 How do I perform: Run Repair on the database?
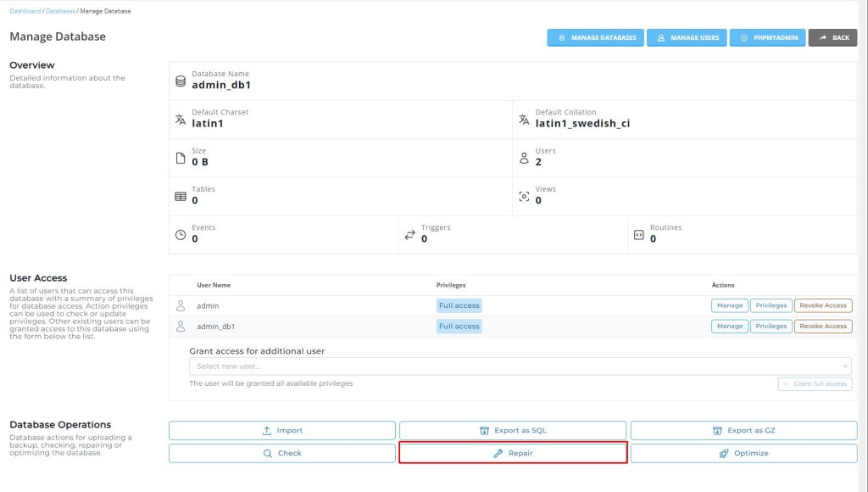click(x=513, y=453)
